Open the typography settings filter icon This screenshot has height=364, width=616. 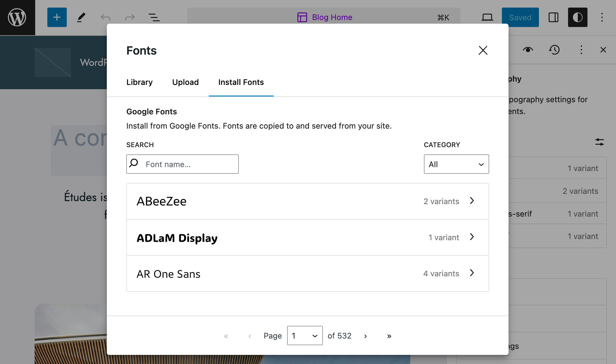[x=599, y=142]
